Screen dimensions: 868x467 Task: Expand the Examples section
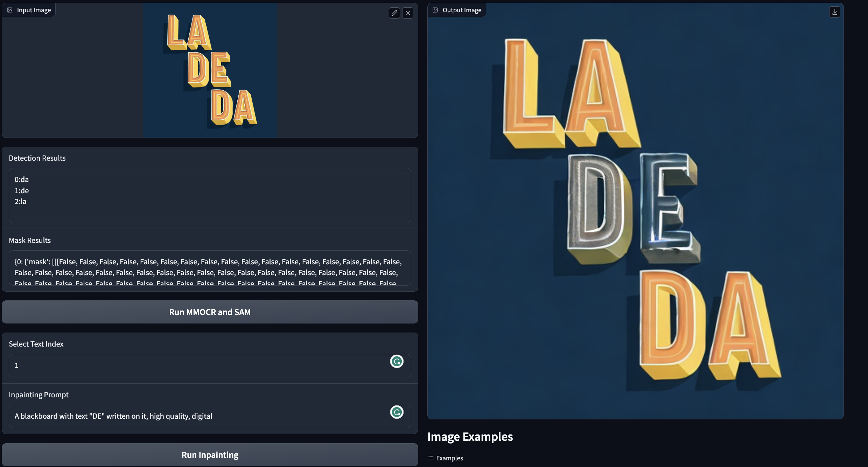click(x=449, y=458)
